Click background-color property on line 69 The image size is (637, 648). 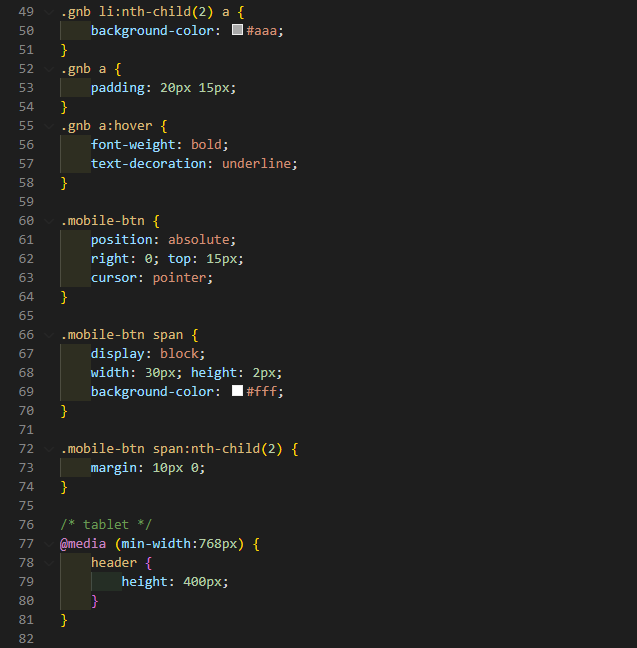153,392
